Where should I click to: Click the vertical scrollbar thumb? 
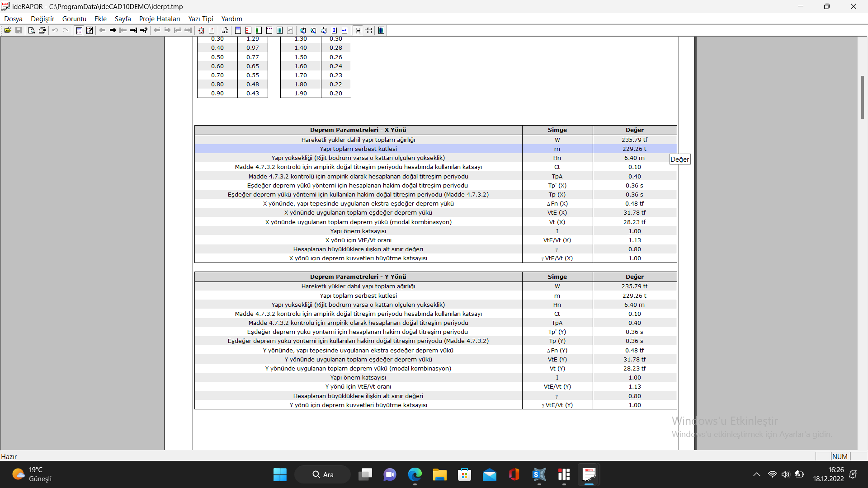tap(862, 97)
